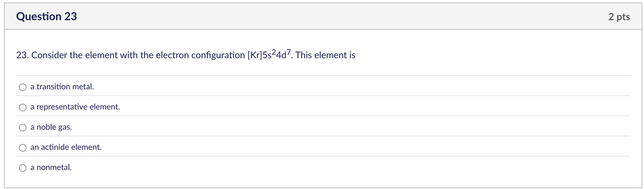Select the radio button for 'an actinide element.'

point(23,148)
